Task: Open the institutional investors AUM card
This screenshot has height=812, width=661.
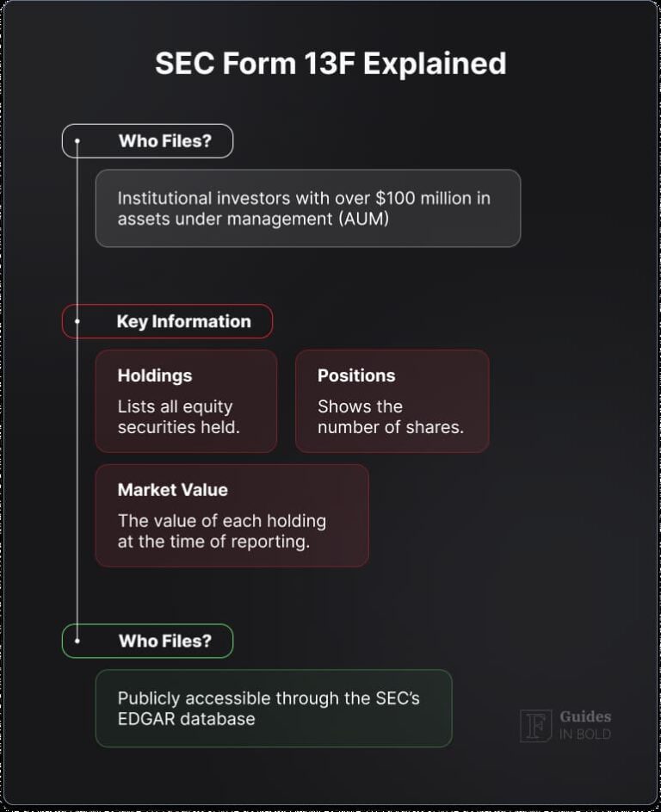Action: pyautogui.click(x=307, y=208)
